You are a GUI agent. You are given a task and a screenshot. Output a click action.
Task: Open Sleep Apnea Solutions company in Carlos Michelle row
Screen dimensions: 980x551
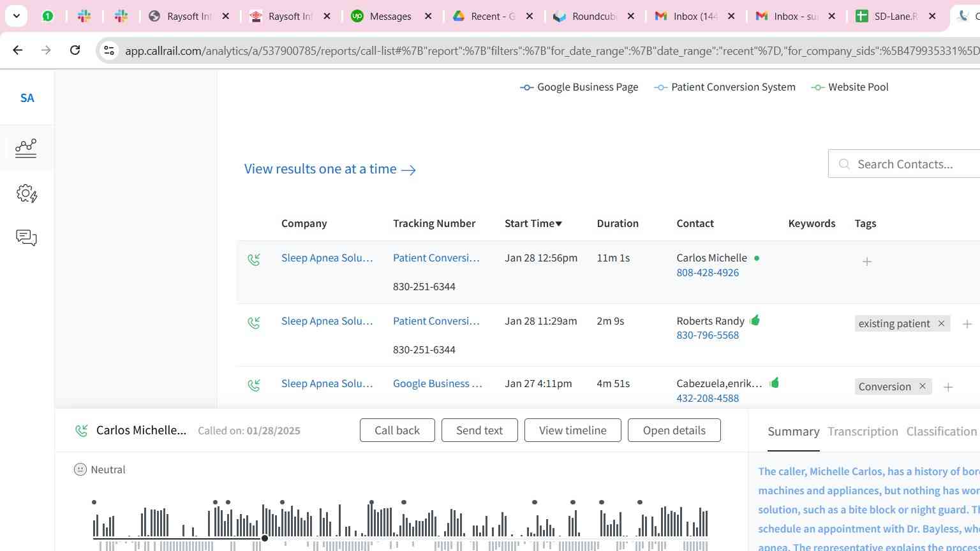click(327, 258)
